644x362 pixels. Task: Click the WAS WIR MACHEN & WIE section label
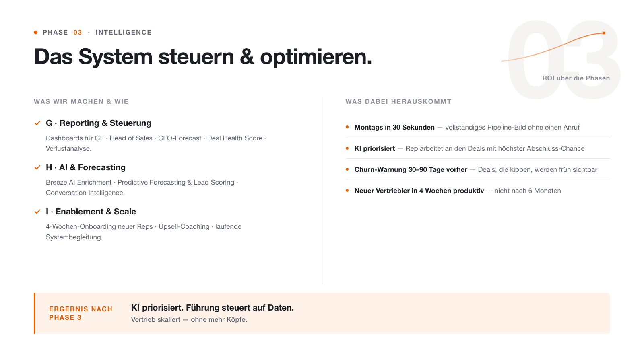coord(81,101)
